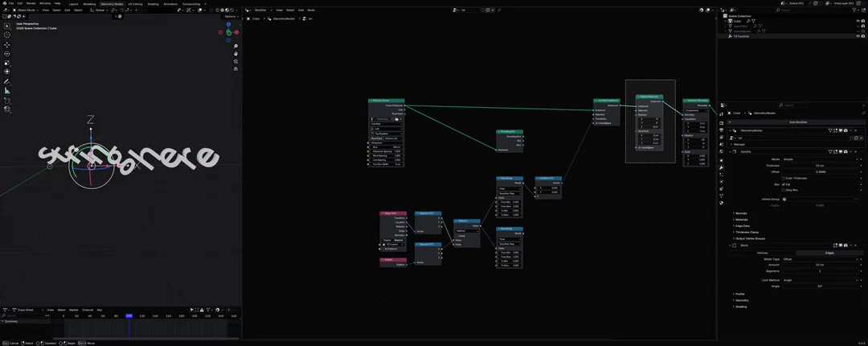The image size is (868, 346).
Task: Expand the Materials subpanel
Action: [x=741, y=220]
